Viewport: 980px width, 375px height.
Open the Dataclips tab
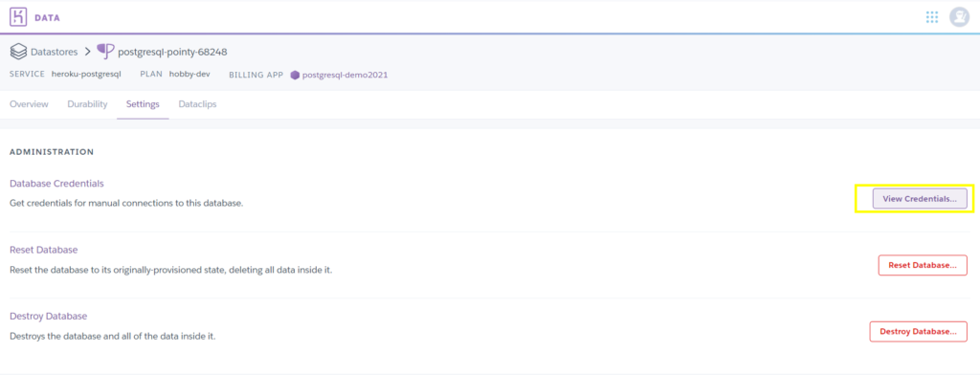tap(197, 104)
